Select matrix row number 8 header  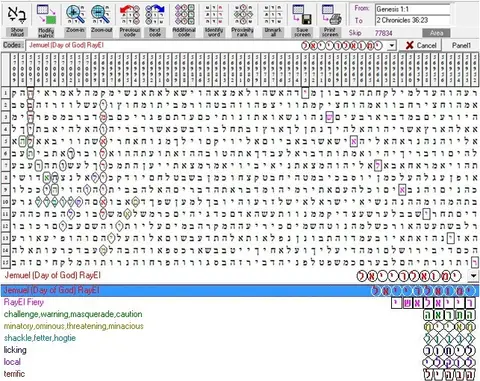(5, 178)
